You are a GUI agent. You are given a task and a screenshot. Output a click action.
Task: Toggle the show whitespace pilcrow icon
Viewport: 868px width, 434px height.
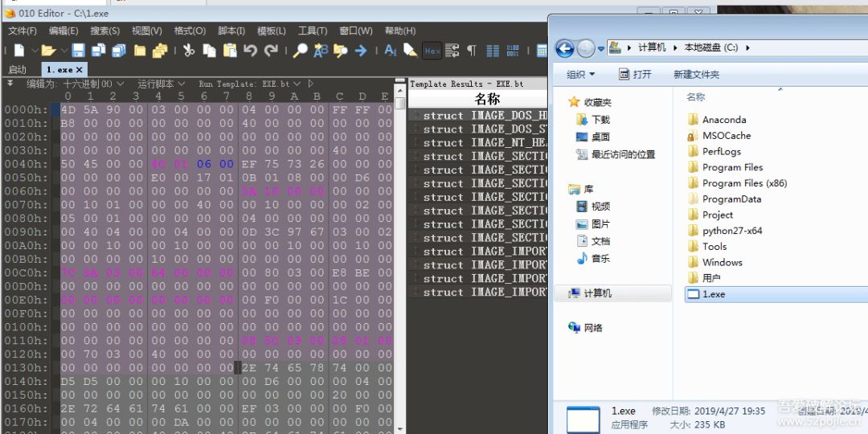[x=472, y=51]
